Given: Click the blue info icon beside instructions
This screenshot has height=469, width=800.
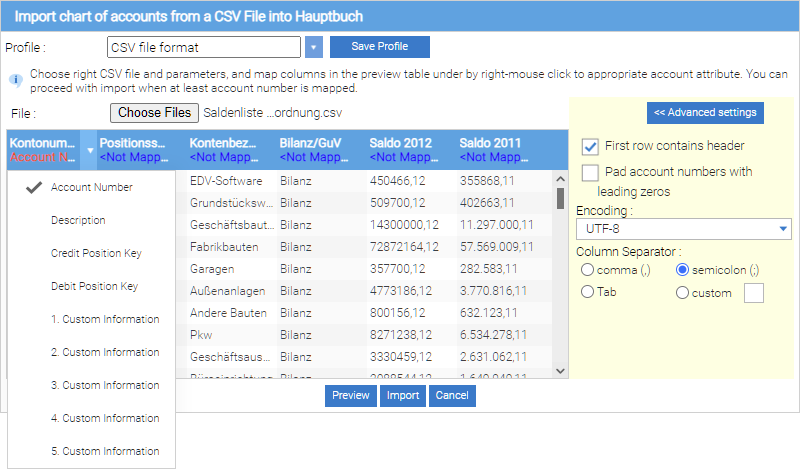Looking at the screenshot, I should click(15, 78).
